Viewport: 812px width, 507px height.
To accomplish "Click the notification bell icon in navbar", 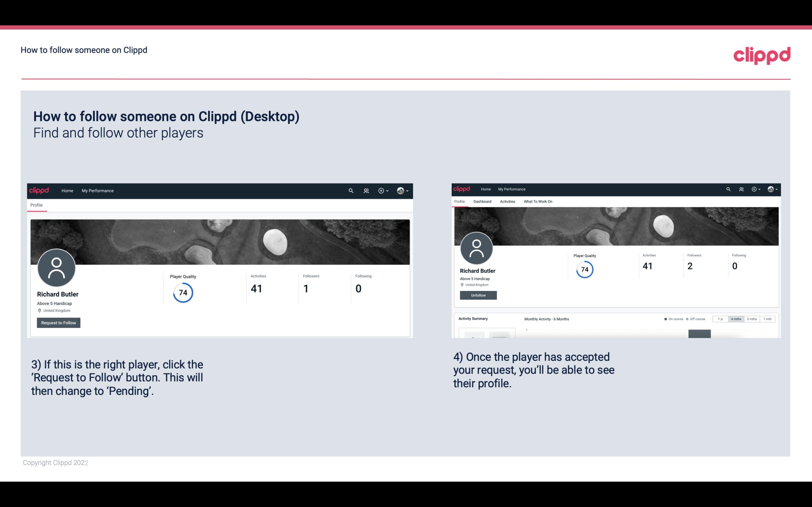I will point(366,190).
